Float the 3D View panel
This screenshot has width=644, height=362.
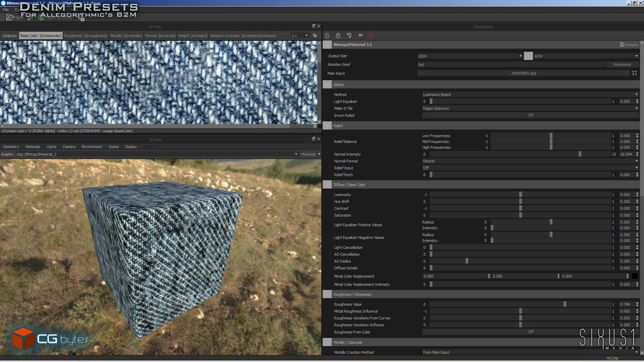314,139
